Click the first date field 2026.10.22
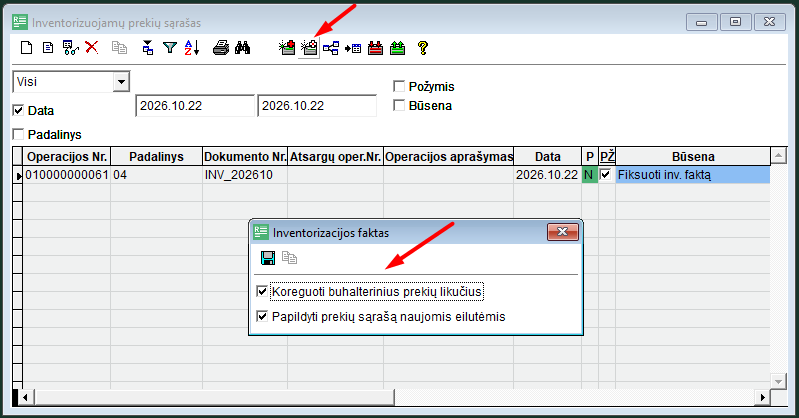Screen dimensions: 799x418 (195, 106)
